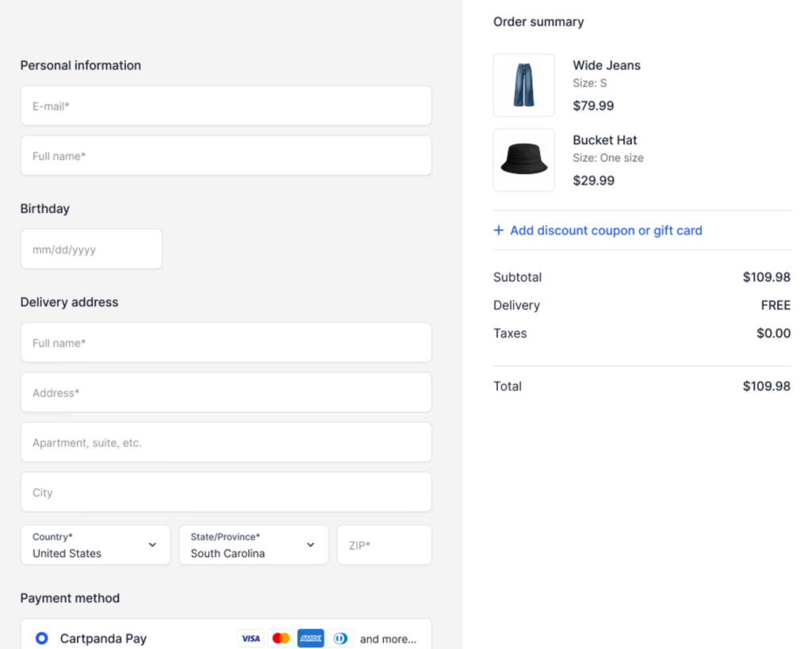Open Add discount coupon or gift card
812x649 pixels.
606,231
